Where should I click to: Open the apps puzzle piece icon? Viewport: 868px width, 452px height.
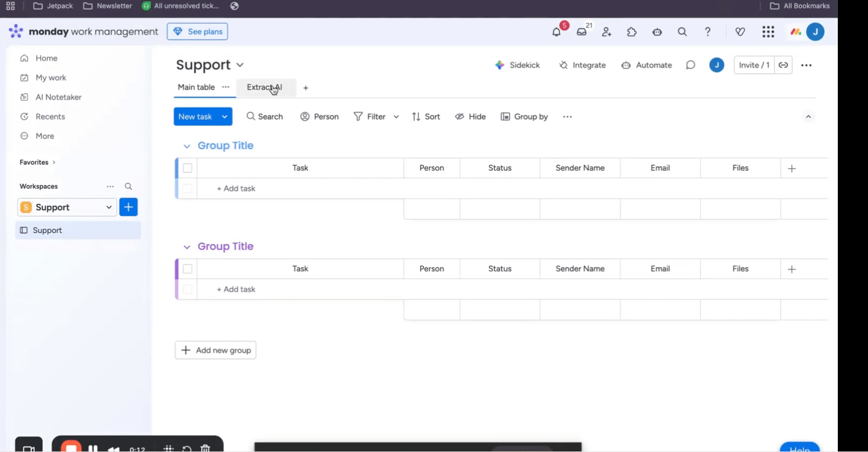tap(631, 32)
